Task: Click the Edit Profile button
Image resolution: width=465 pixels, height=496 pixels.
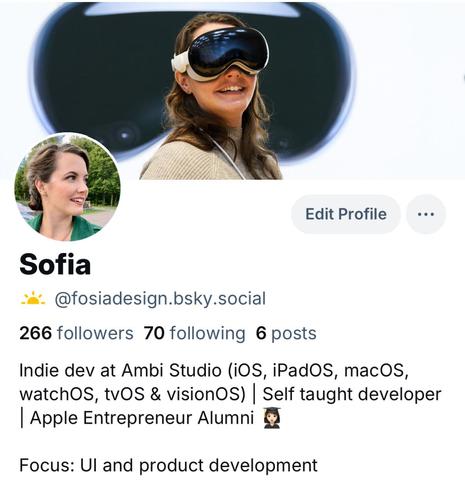Action: [x=346, y=214]
